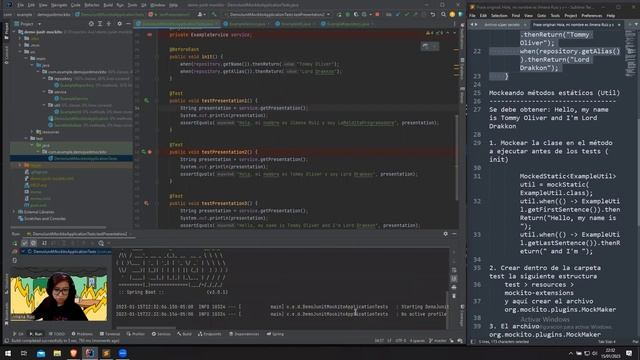Select opened file target icon in Project panel
The height and width of the screenshot is (360, 640).
pos(91,24)
